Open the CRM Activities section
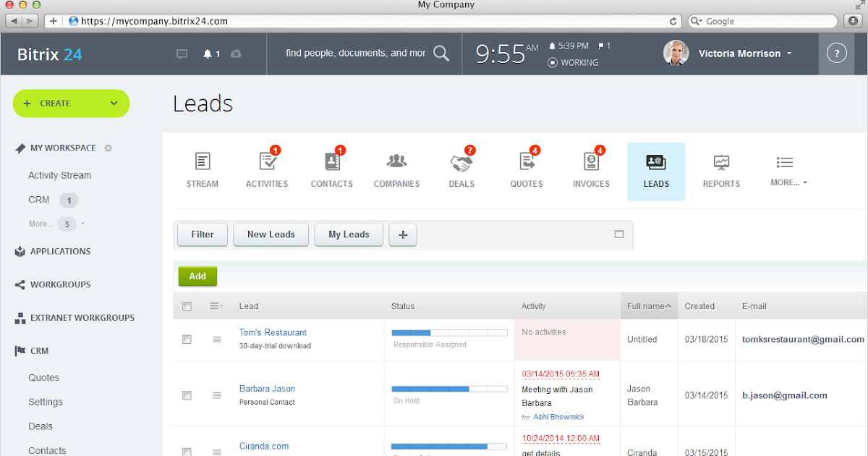Image resolution: width=868 pixels, height=456 pixels. click(x=267, y=171)
